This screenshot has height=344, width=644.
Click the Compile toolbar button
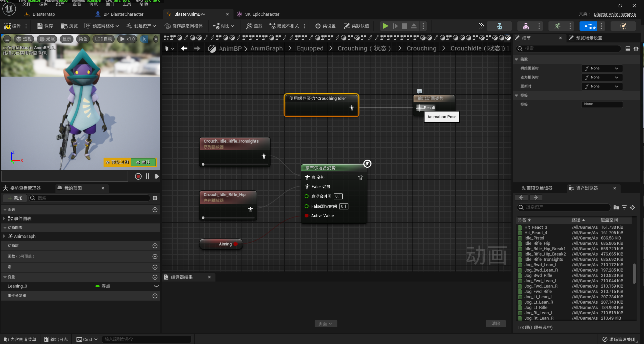12,26
